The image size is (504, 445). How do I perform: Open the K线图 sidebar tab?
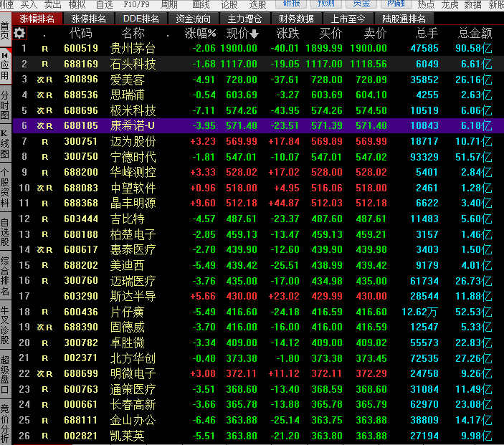(x=5, y=145)
